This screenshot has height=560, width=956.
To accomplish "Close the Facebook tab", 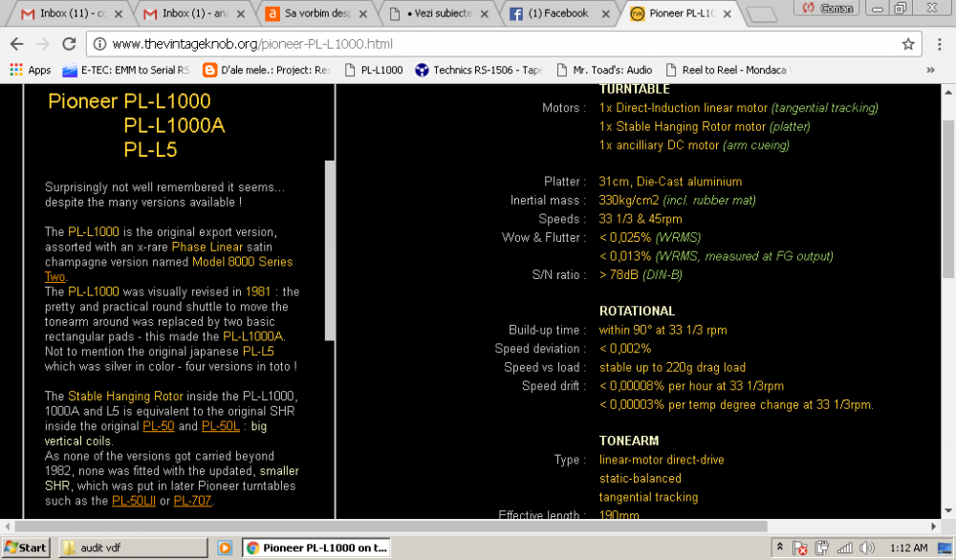I will pyautogui.click(x=605, y=13).
